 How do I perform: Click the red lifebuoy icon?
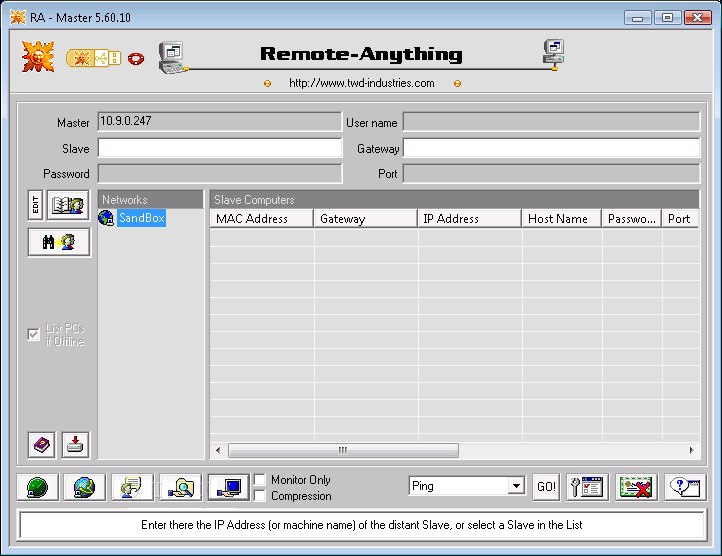[x=136, y=59]
